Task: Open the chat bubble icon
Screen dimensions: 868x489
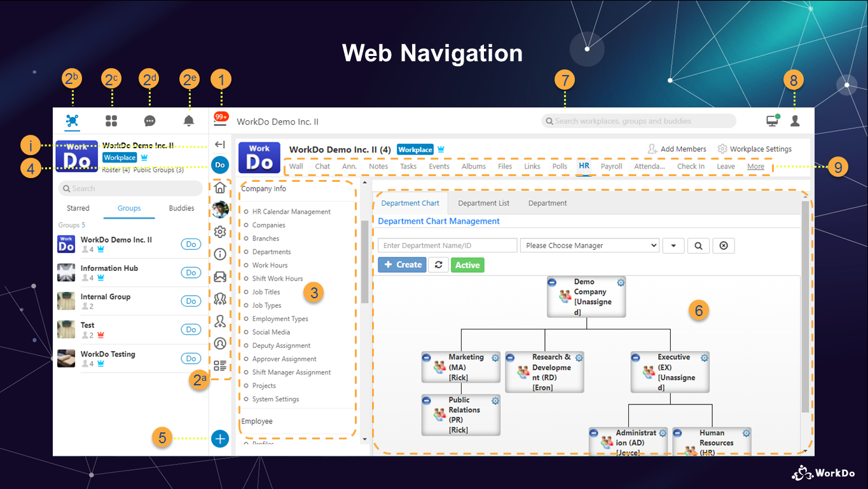Action: point(150,120)
